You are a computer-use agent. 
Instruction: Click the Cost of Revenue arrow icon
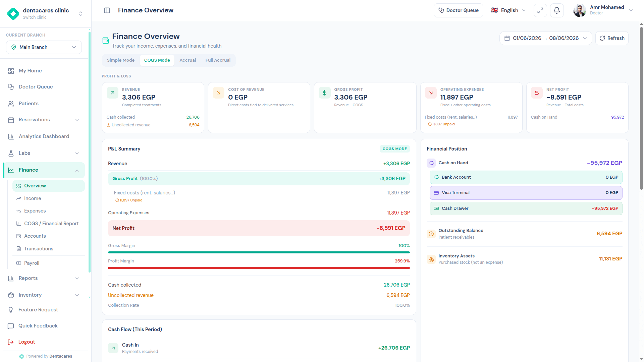pyautogui.click(x=218, y=93)
